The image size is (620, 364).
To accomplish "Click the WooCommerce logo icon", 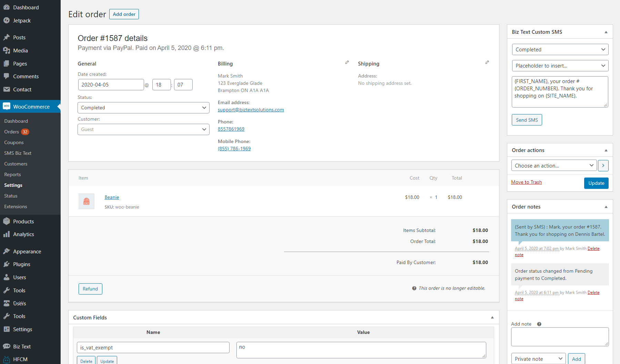I will click(7, 106).
